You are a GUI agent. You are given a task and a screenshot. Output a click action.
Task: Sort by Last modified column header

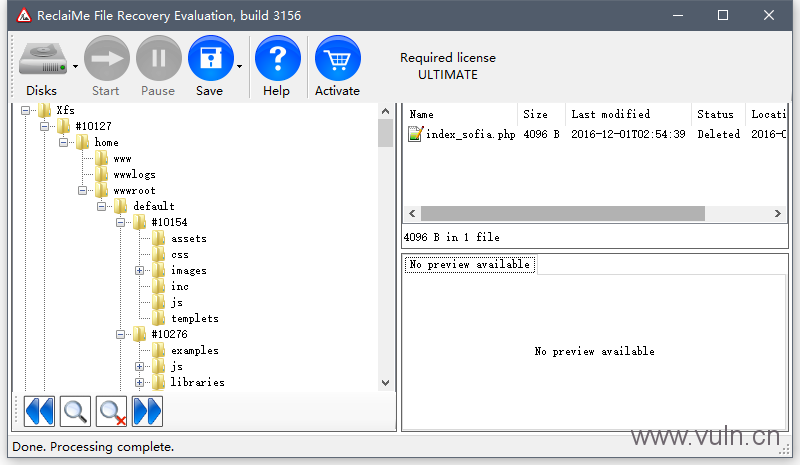pyautogui.click(x=628, y=114)
